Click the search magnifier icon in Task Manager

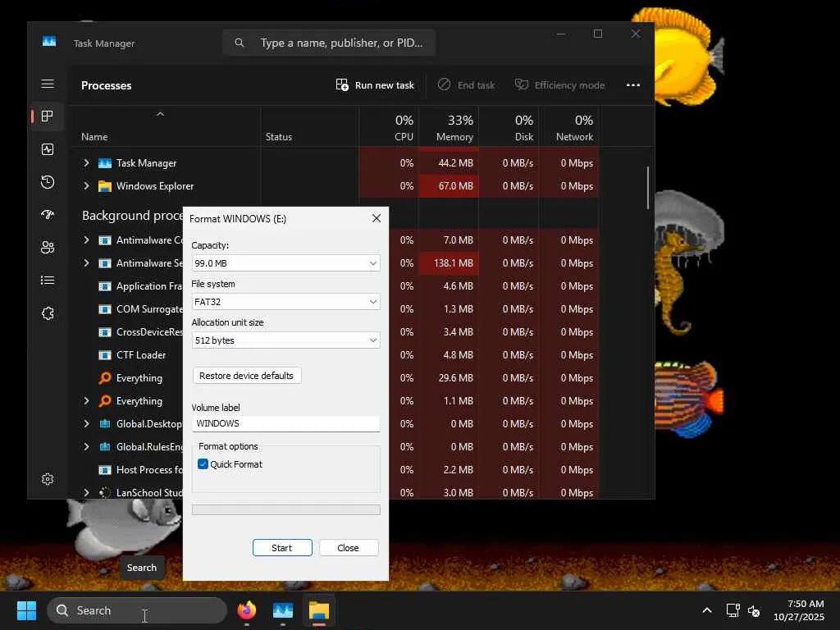[240, 43]
